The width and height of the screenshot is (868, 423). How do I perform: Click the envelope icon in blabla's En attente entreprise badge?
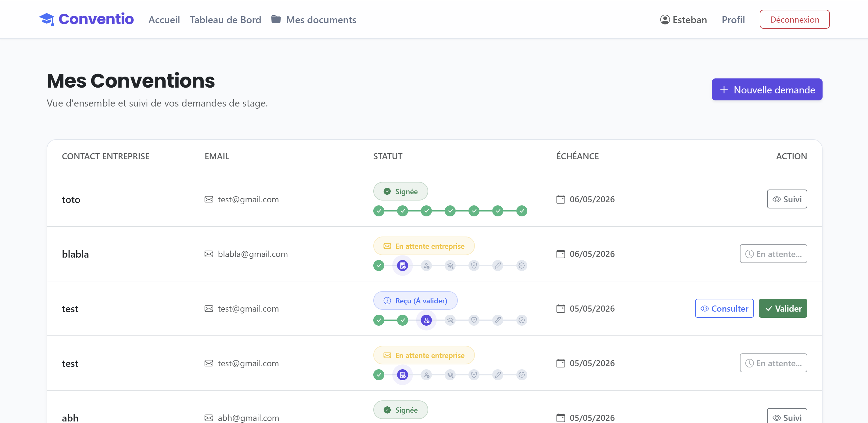(x=387, y=246)
